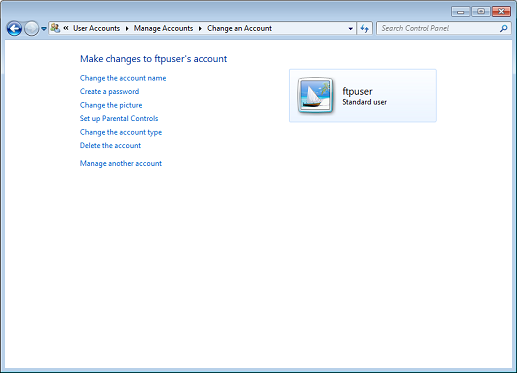Image resolution: width=517 pixels, height=373 pixels.
Task: Click the Refresh button
Action: coord(364,29)
